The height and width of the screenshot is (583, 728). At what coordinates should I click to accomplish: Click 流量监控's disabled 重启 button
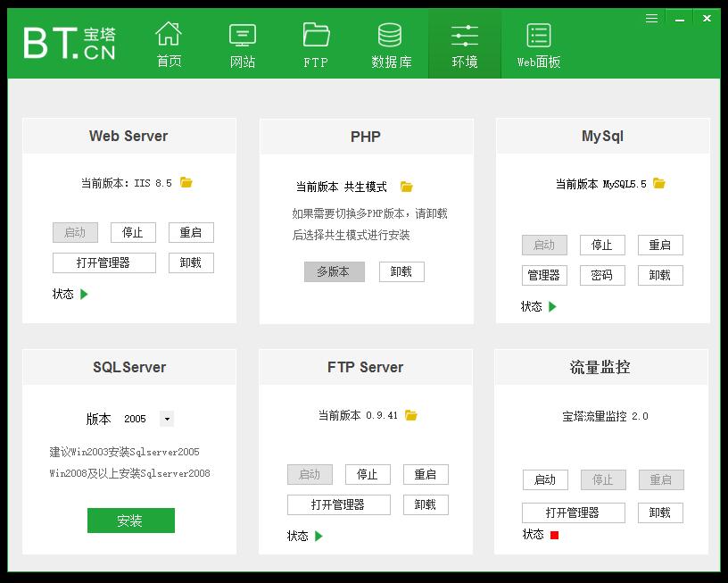point(661,479)
